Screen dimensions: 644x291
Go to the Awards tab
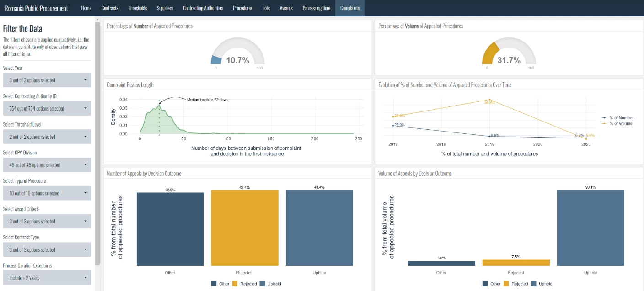click(286, 8)
